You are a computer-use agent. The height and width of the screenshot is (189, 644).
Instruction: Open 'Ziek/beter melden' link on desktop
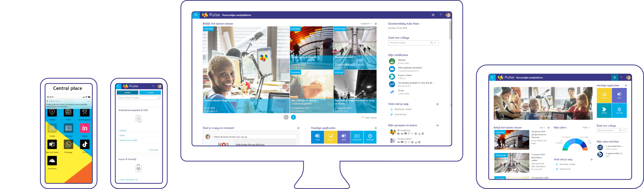point(403,109)
